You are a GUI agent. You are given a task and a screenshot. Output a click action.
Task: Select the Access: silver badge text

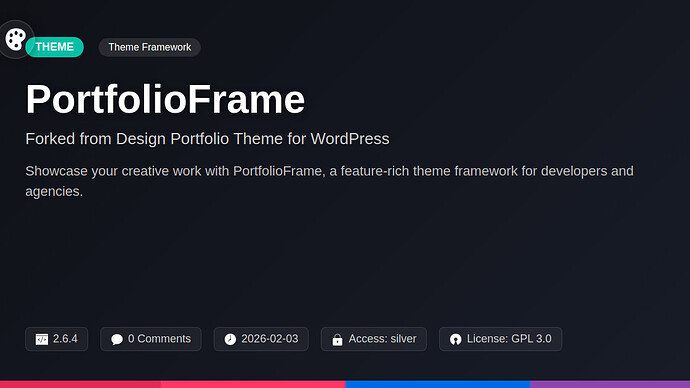point(382,339)
